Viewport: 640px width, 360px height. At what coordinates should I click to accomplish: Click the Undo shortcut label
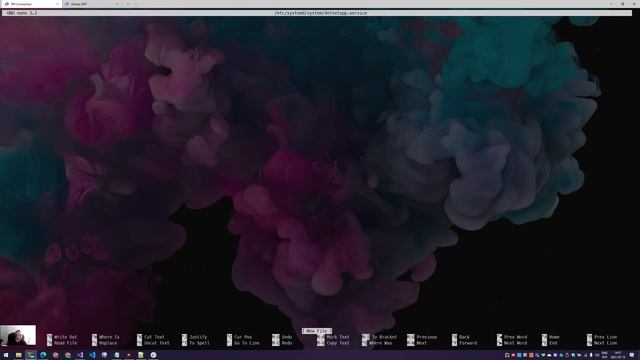(287, 337)
